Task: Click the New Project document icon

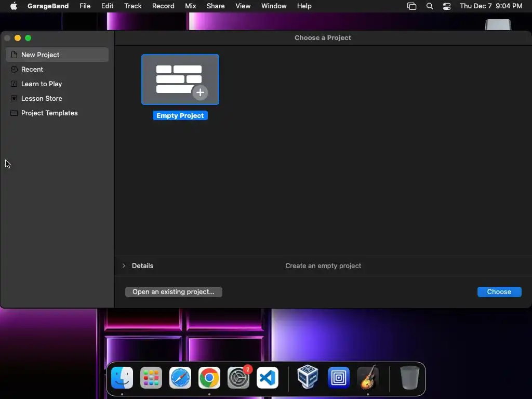Action: click(14, 55)
